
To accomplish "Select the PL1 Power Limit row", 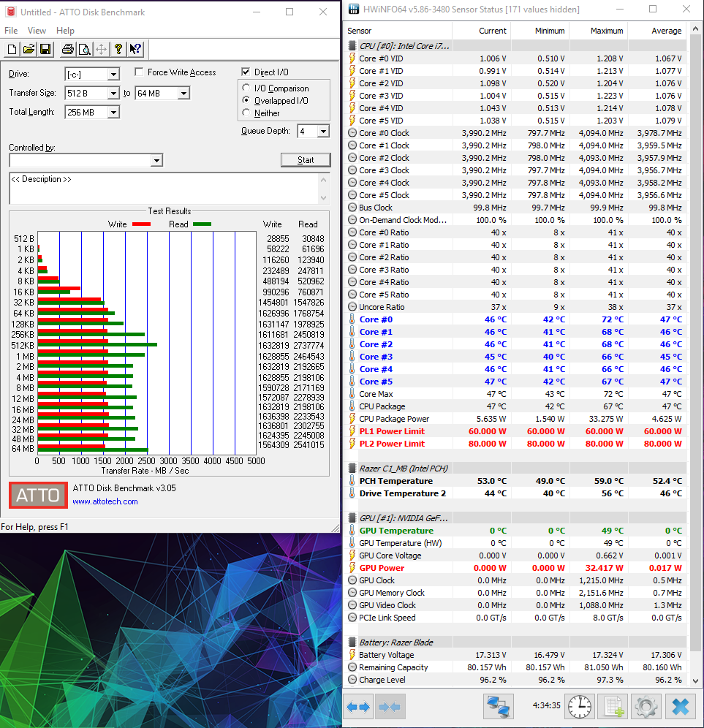I will (515, 431).
